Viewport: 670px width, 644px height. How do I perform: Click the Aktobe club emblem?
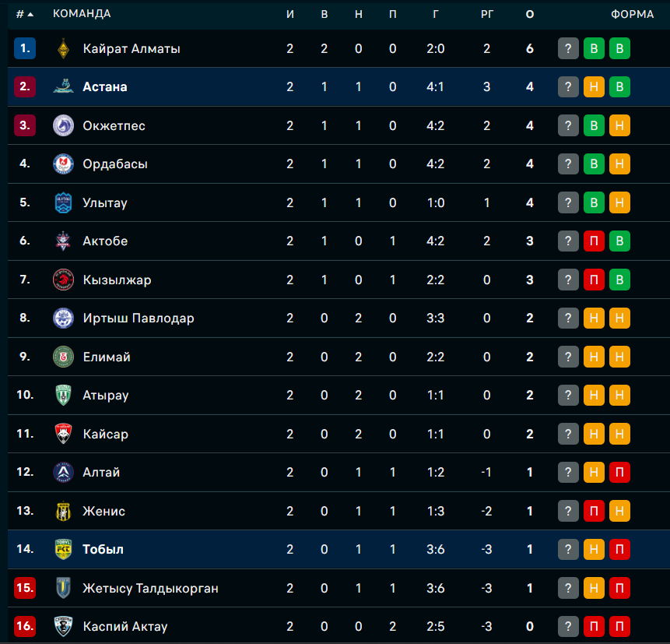pos(63,241)
